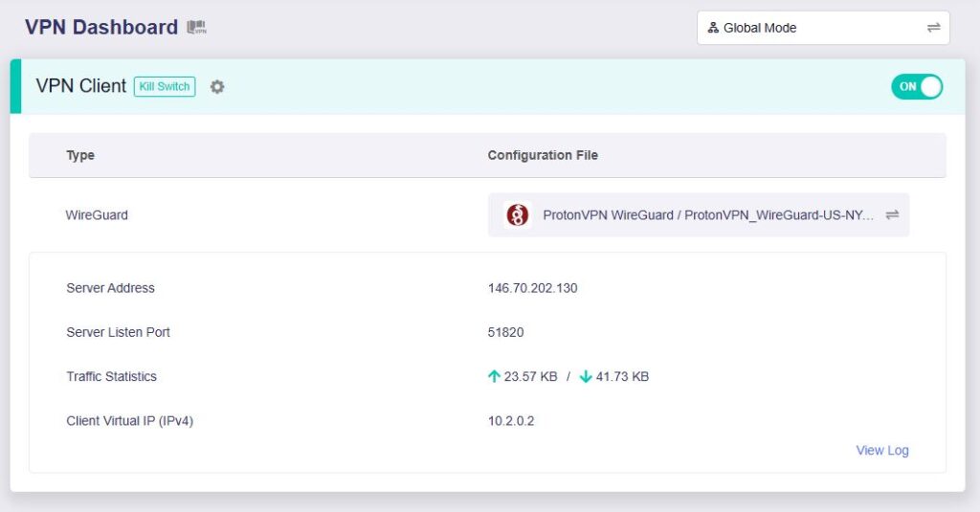Click the ProtonVPN WireGuard logo icon
The image size is (980, 512).
[x=517, y=215]
